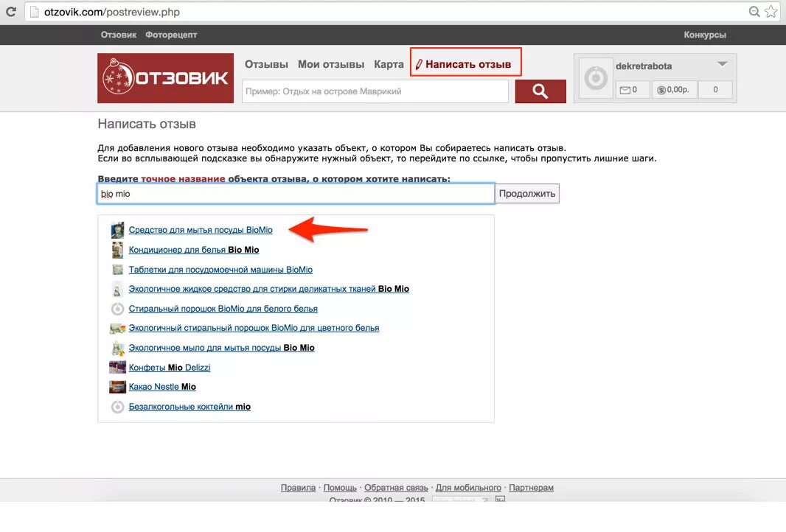This screenshot has width=786, height=532.
Task: Click the Продолжить button
Action: (x=527, y=194)
